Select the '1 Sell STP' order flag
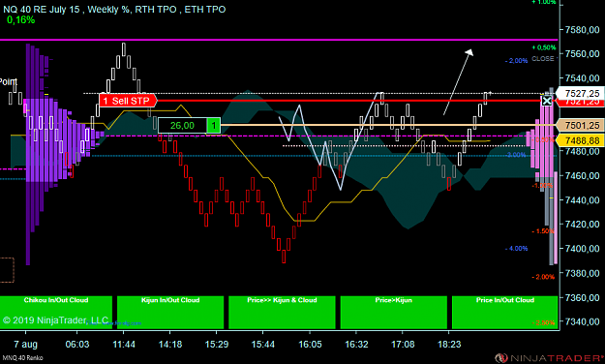This screenshot has height=364, width=605. click(x=128, y=101)
